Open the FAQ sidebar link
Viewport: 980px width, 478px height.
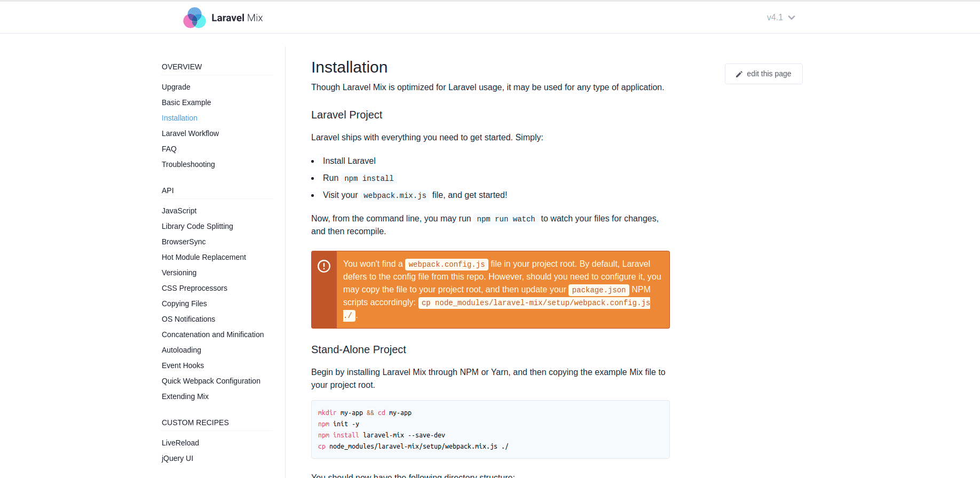click(169, 149)
